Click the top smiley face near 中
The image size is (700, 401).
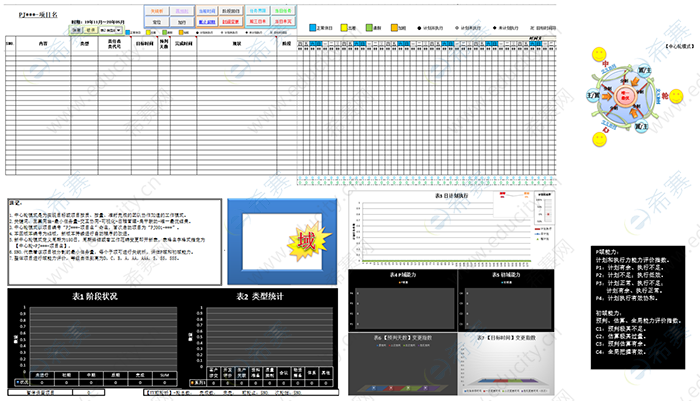(x=599, y=54)
